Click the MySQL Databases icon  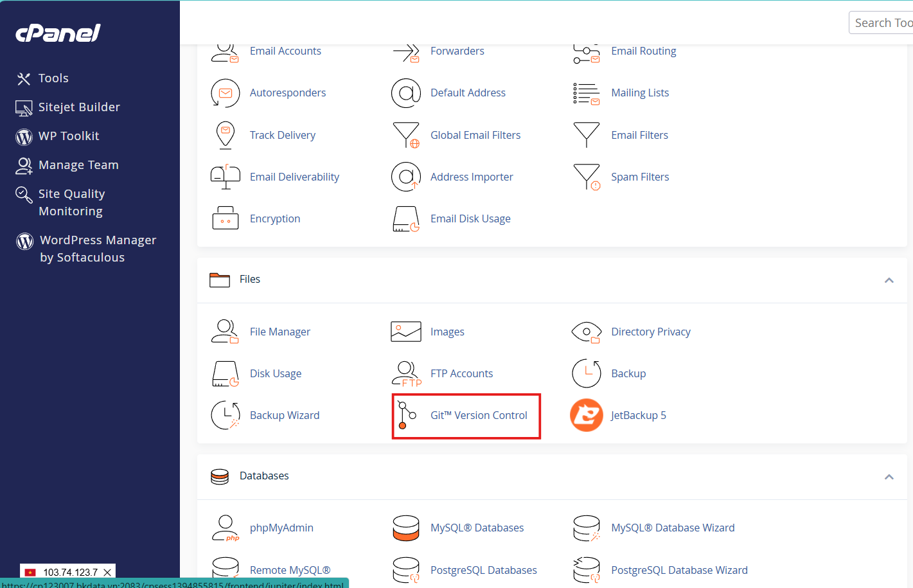pyautogui.click(x=406, y=528)
